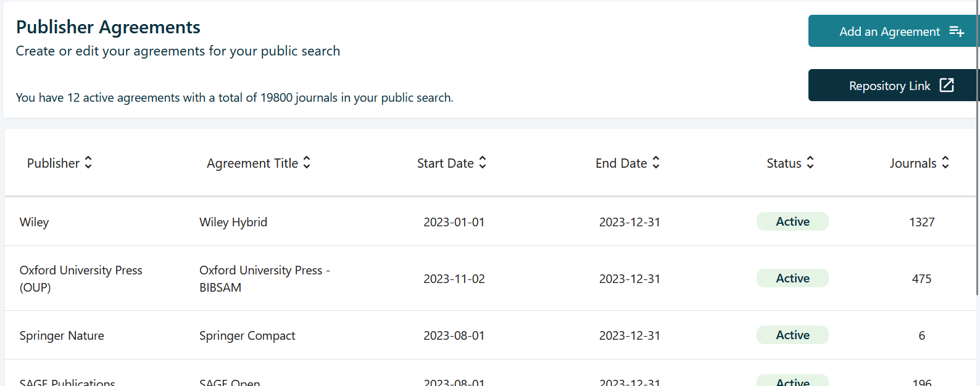
Task: Select Springer Nature publisher cell
Action: point(62,335)
